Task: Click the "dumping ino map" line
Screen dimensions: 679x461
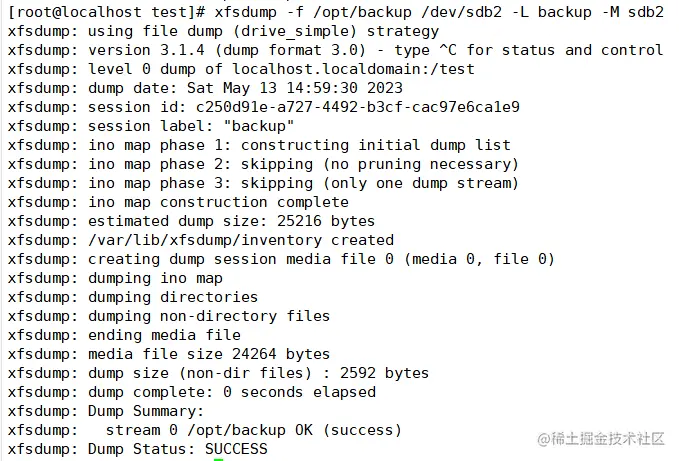Action: pos(155,278)
